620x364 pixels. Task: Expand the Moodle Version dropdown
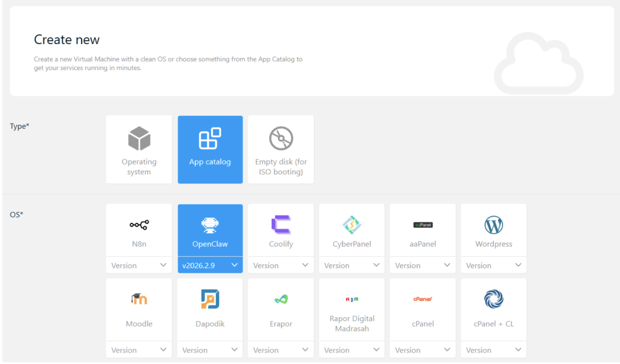click(139, 350)
